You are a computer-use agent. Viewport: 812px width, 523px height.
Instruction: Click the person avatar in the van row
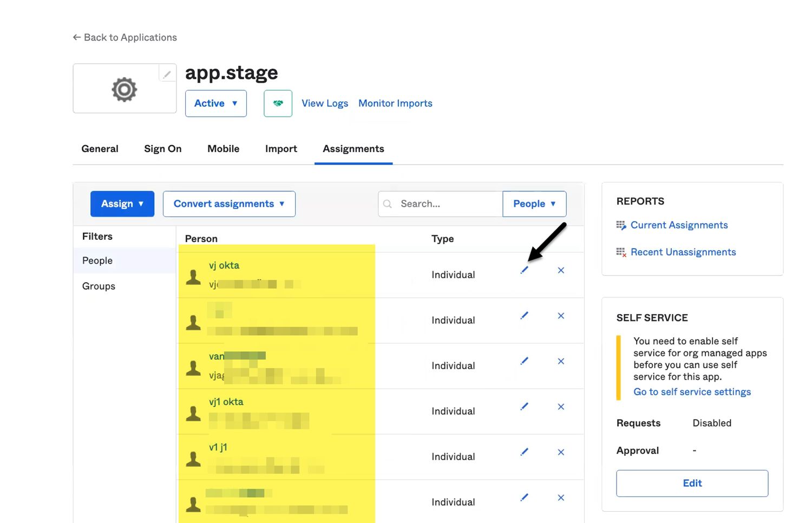click(x=193, y=368)
